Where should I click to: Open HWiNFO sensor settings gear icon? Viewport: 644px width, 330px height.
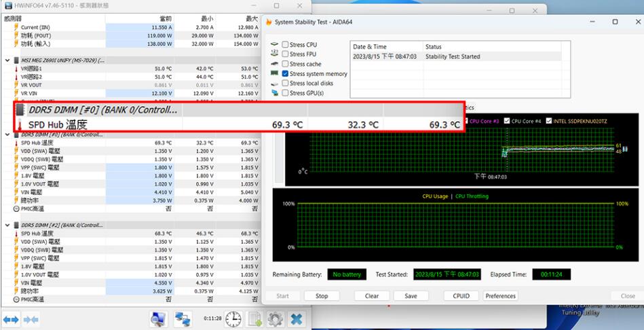pos(276,319)
